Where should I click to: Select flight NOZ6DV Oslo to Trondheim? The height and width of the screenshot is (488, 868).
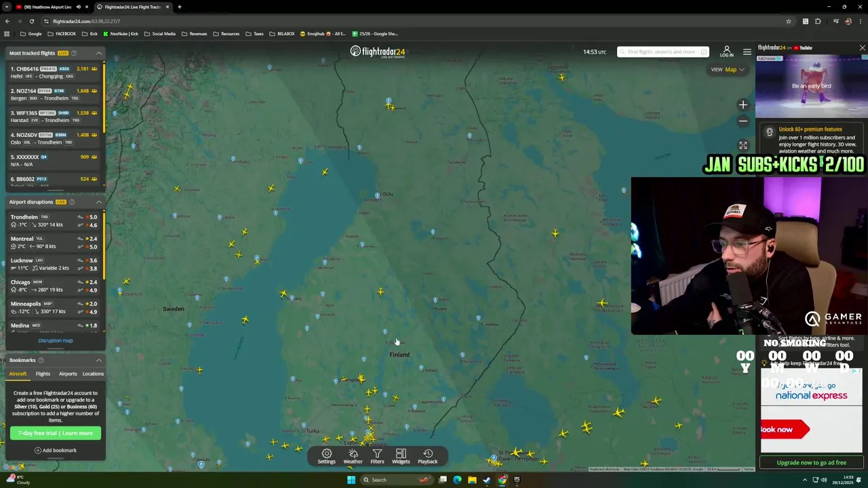53,138
